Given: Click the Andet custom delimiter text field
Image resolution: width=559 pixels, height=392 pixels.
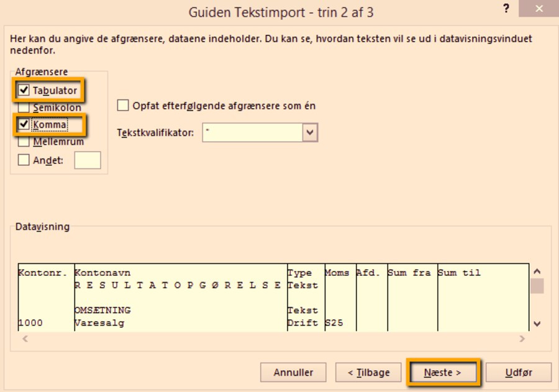Looking at the screenshot, I should click(x=87, y=160).
